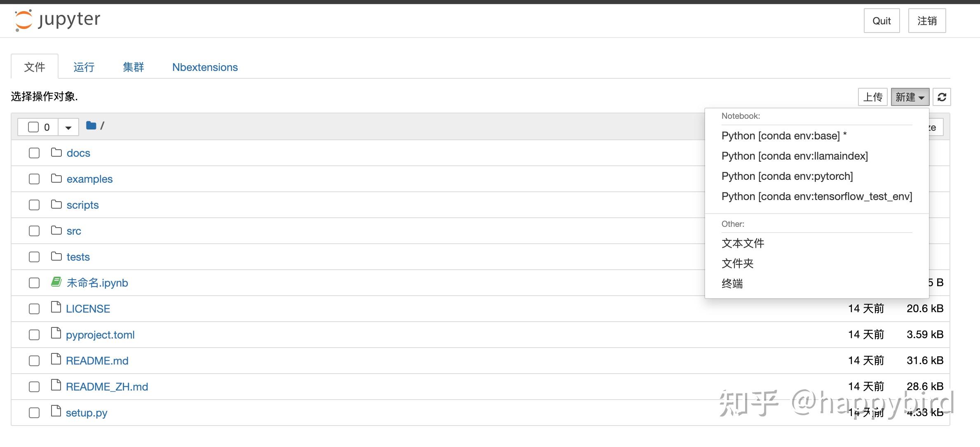
Task: Click the blue root folder icon
Action: point(90,126)
